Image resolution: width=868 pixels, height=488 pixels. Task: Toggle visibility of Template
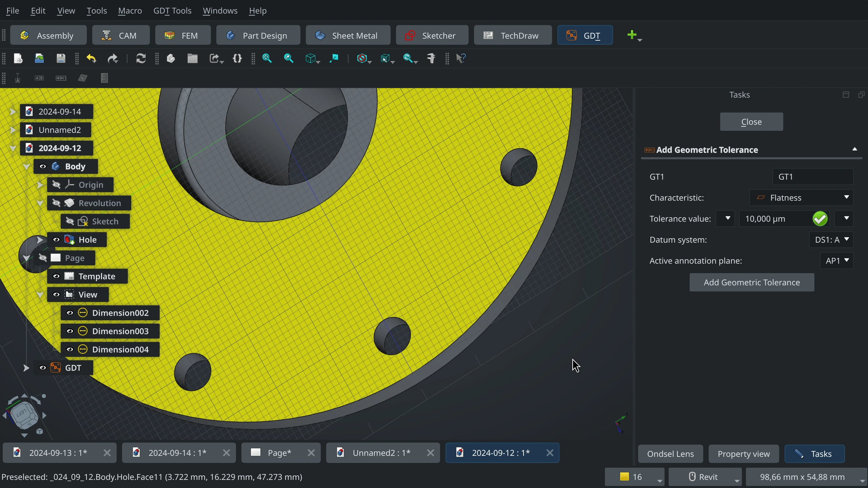tap(56, 276)
